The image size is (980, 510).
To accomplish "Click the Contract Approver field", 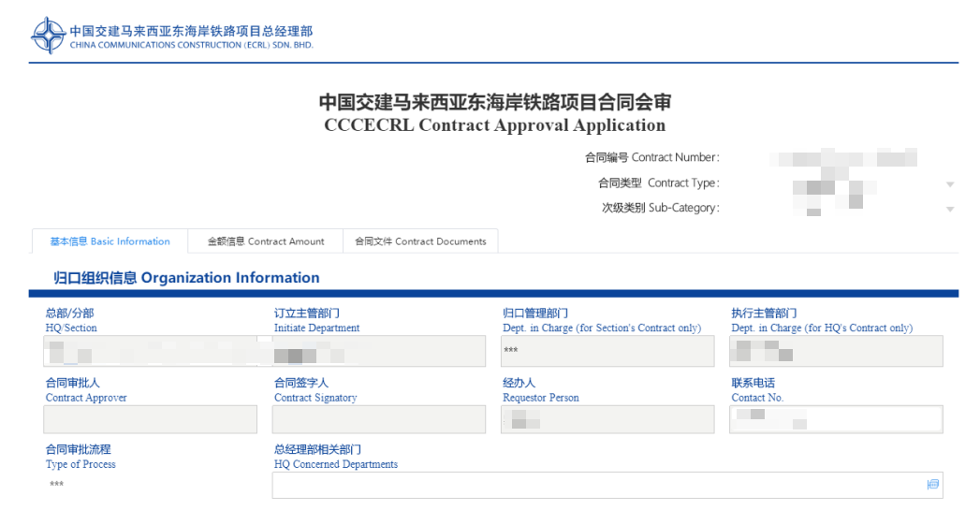I will click(x=150, y=419).
